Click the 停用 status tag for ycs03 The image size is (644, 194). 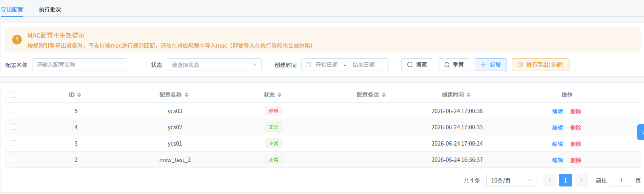274,111
